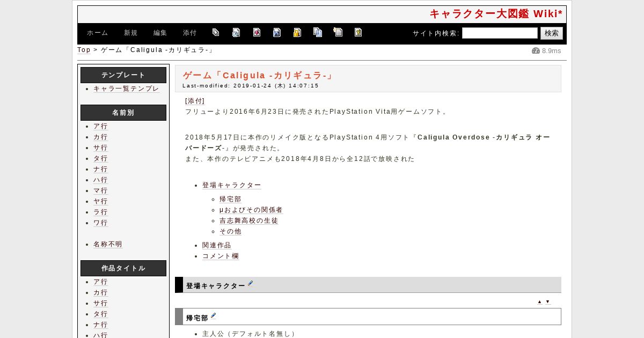
Task: Jump to 帰宅部 in the contents list
Action: 230,199
